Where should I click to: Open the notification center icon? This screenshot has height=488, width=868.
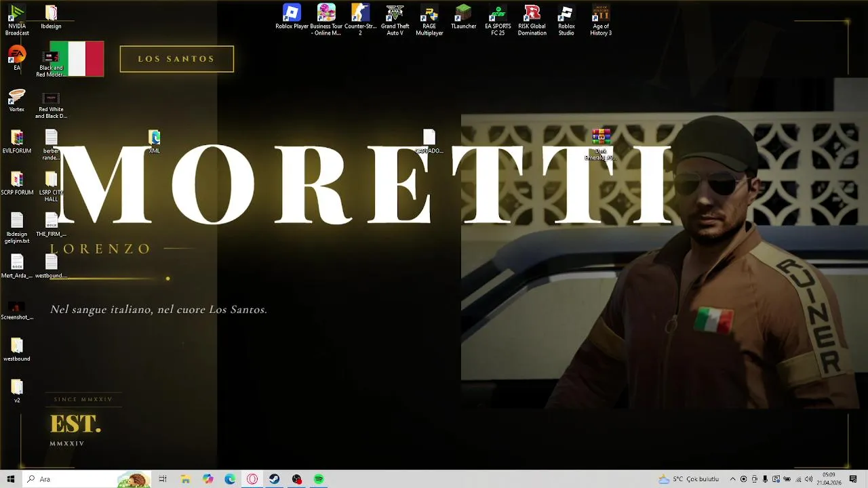click(853, 479)
